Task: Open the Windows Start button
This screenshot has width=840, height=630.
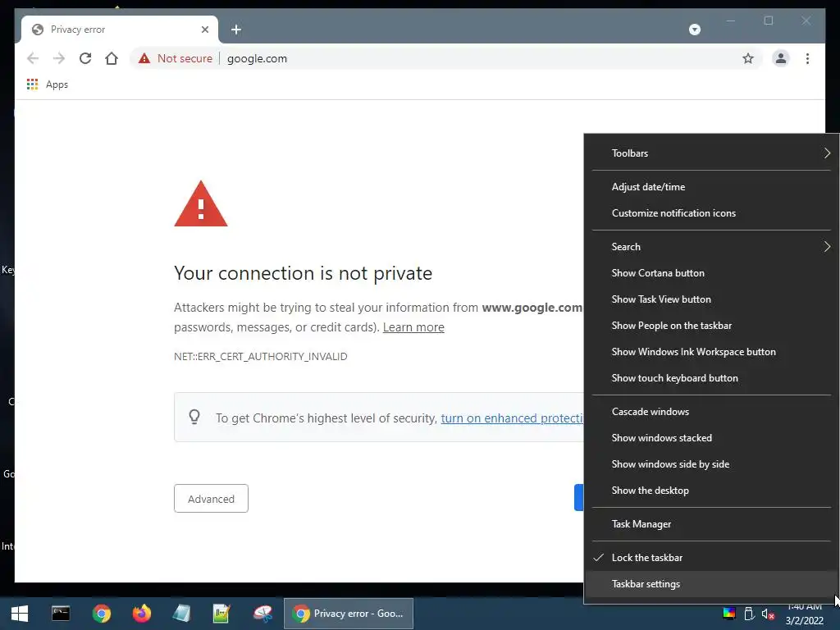Action: 20,614
